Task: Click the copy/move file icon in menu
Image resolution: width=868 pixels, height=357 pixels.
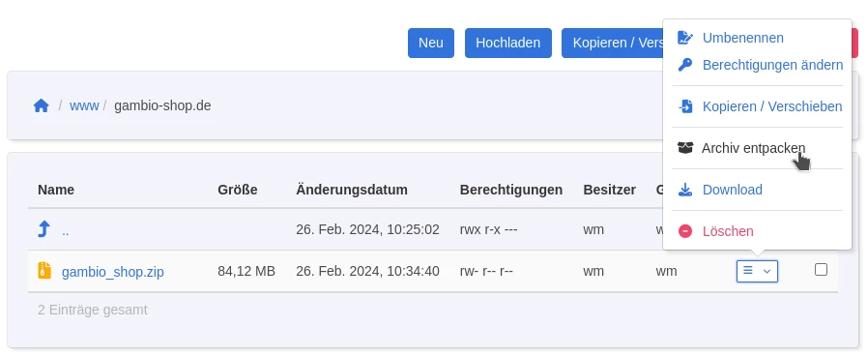Action: pyautogui.click(x=685, y=106)
